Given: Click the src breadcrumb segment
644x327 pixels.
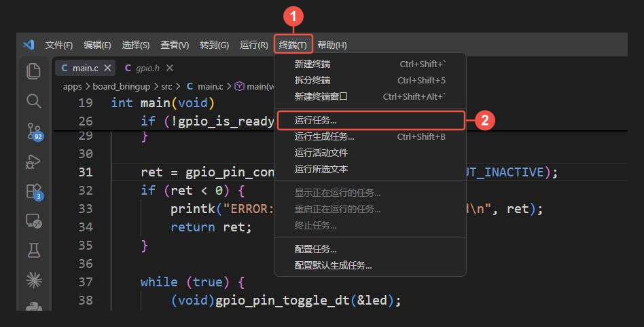Looking at the screenshot, I should tap(166, 87).
